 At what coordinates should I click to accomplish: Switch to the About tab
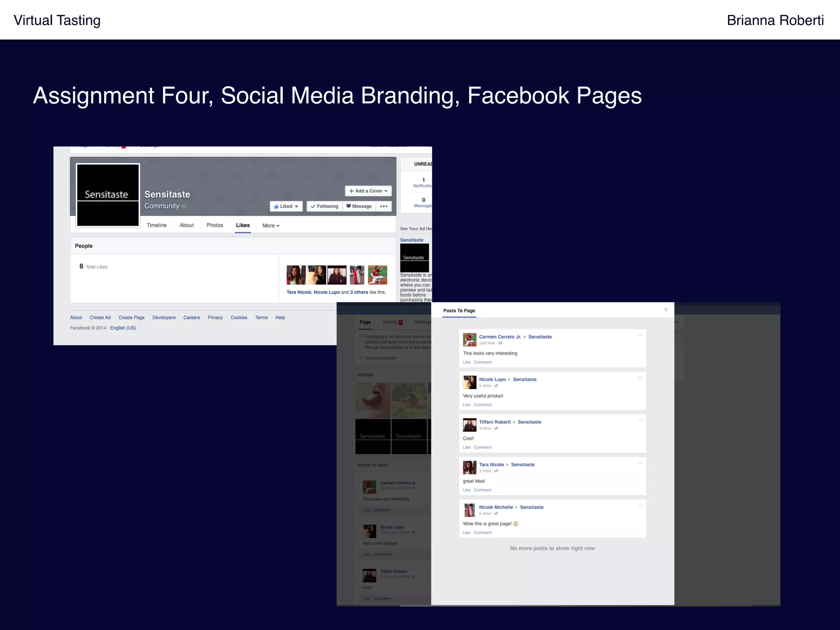pos(187,225)
